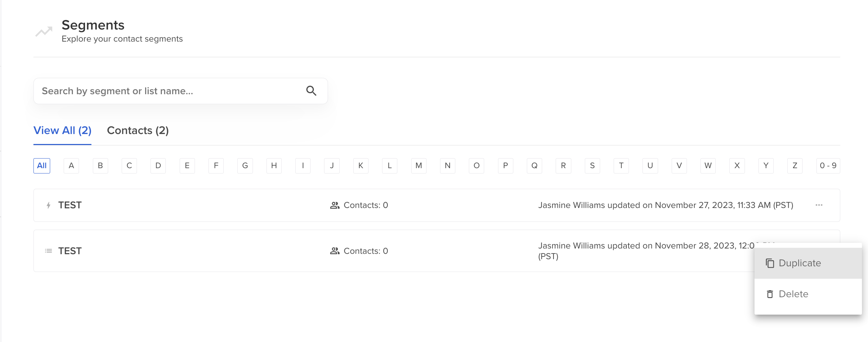Open the second TEST segment by clicking its name
868x342 pixels.
pos(70,251)
